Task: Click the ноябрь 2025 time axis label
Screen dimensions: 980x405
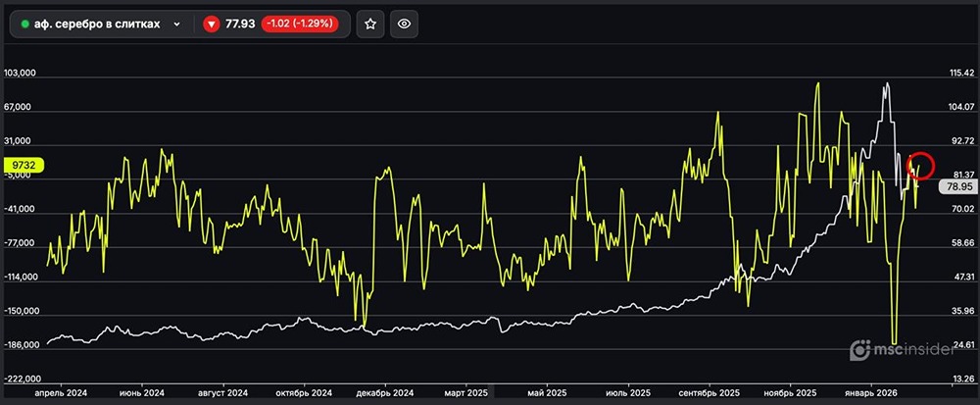Action: coord(790,393)
